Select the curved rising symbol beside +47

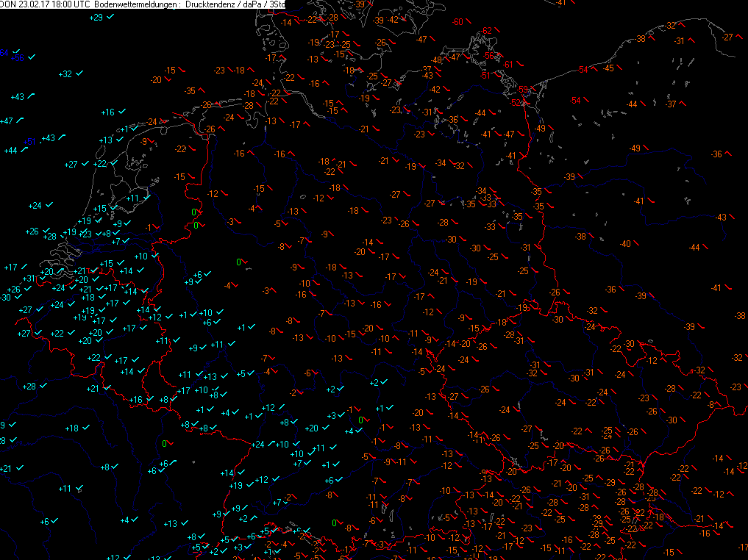click(x=21, y=120)
